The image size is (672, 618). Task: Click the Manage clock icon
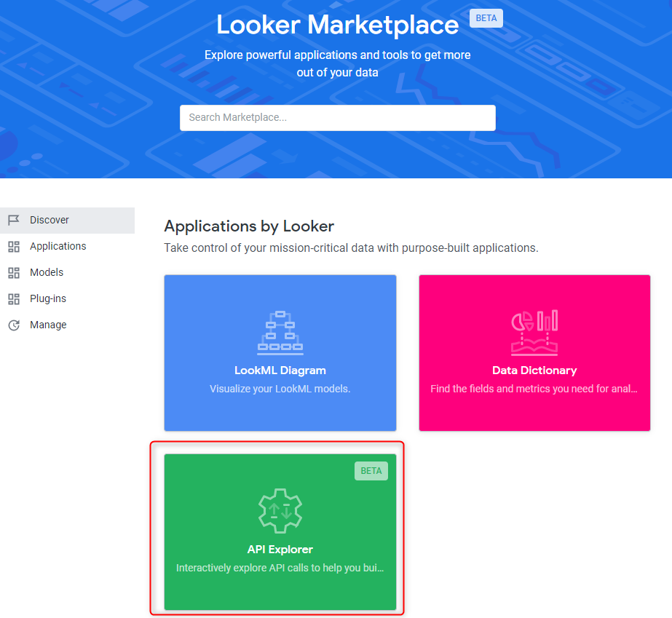[x=13, y=325]
